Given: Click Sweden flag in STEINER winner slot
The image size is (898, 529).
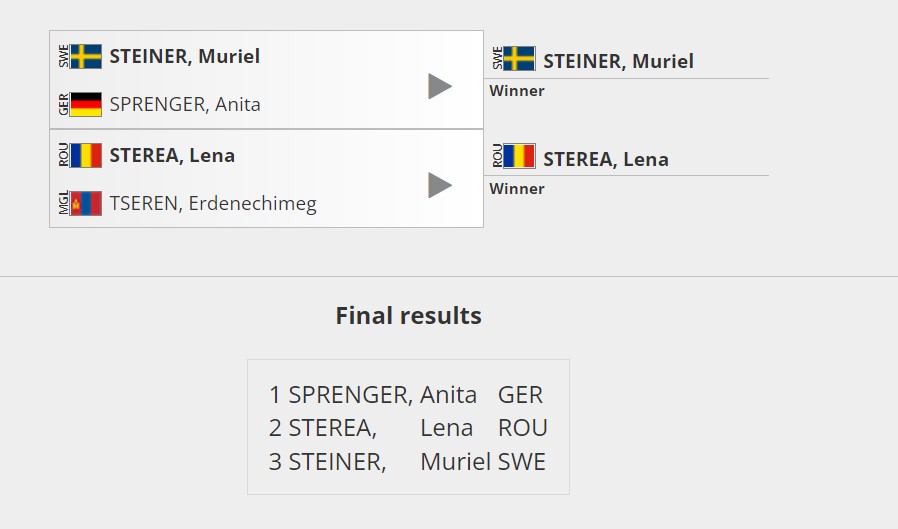Looking at the screenshot, I should (519, 59).
